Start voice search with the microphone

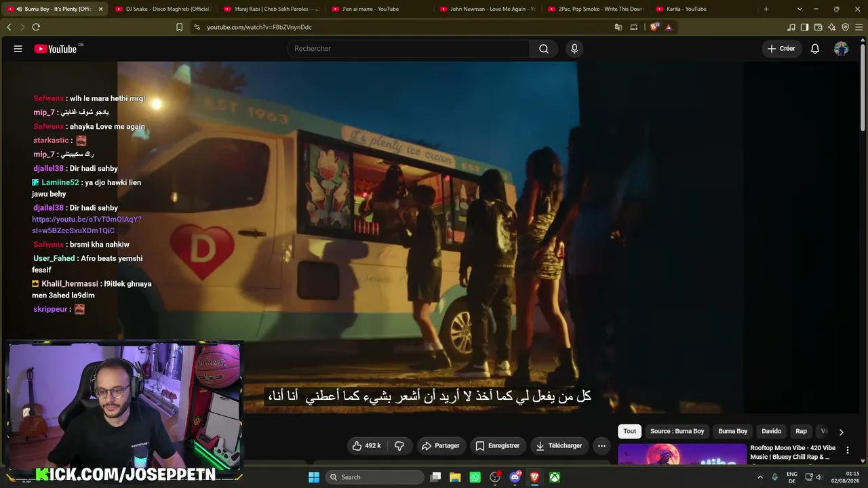574,49
